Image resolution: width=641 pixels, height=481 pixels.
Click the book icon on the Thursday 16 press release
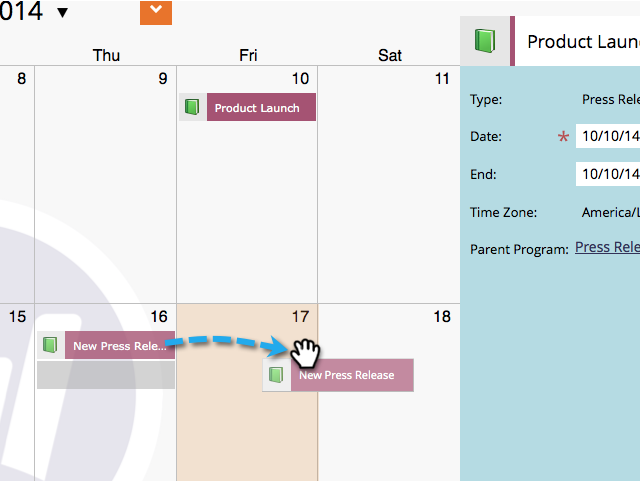50,346
